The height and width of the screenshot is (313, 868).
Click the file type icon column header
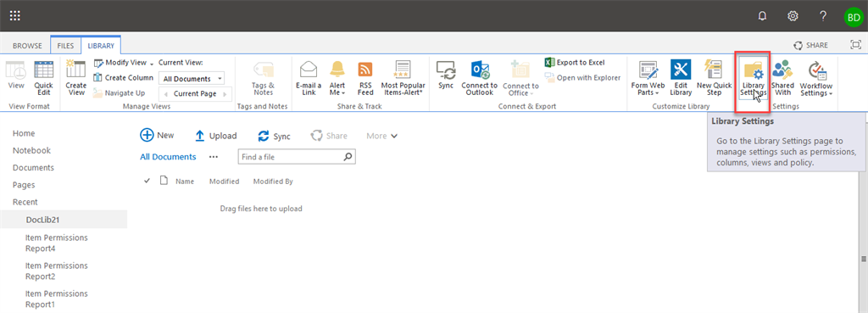click(164, 180)
